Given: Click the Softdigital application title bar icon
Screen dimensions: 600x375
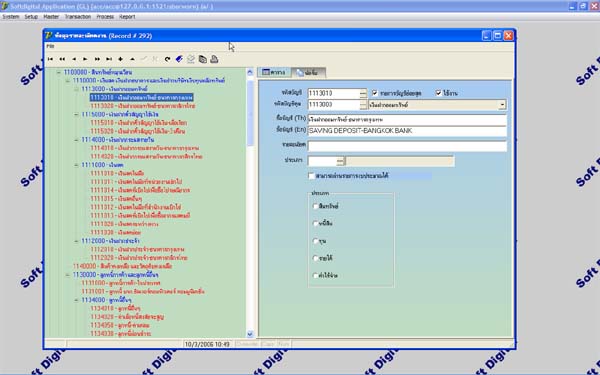Looking at the screenshot, I should tap(5, 6).
